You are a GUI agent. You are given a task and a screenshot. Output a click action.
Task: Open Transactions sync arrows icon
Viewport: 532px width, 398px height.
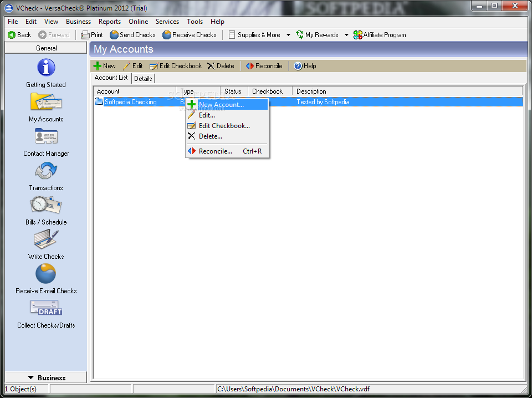(x=46, y=171)
